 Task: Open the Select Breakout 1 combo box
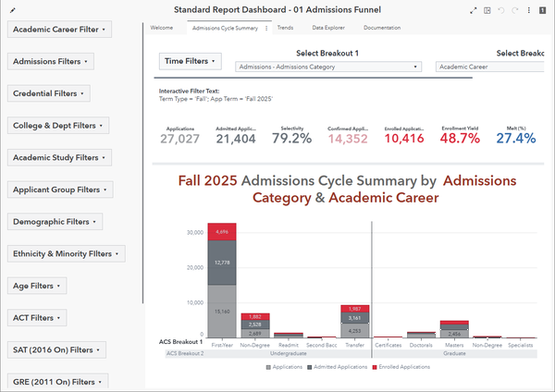point(328,67)
